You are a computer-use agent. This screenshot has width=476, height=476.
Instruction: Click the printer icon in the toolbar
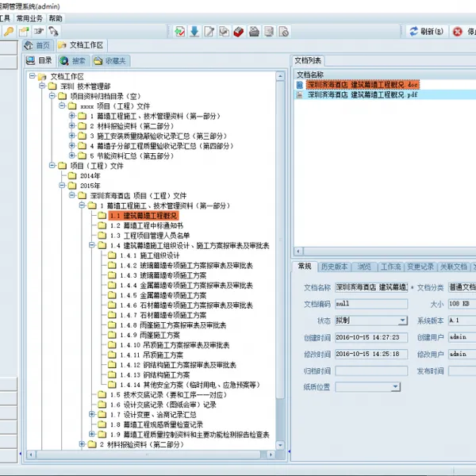(254, 32)
